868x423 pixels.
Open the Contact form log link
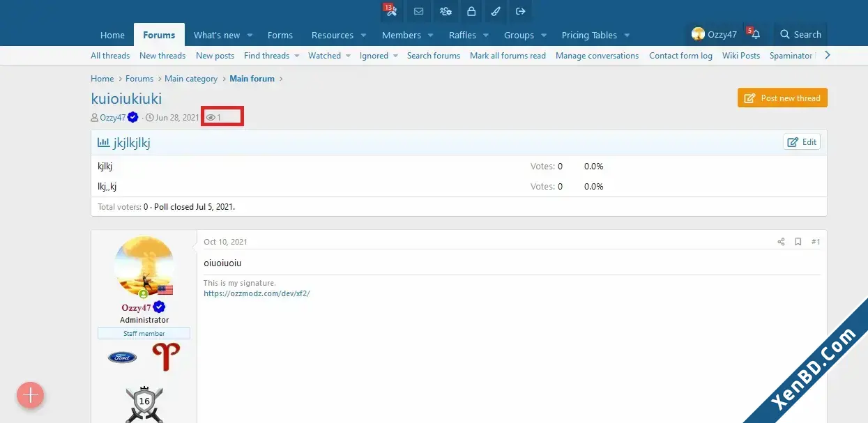point(680,56)
